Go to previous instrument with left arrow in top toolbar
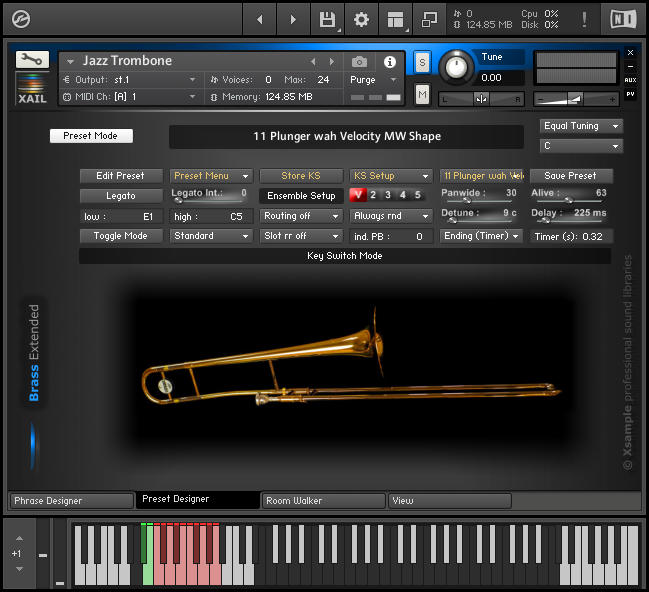Viewport: 649px width, 592px height. coord(260,19)
